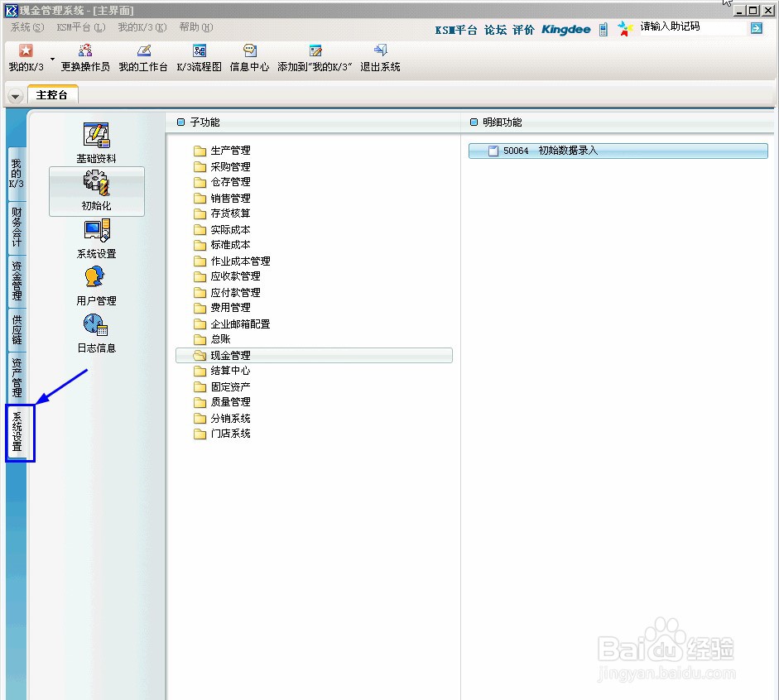Open the 基础资料 module icon
Image resolution: width=779 pixels, height=700 pixels.
click(x=96, y=137)
